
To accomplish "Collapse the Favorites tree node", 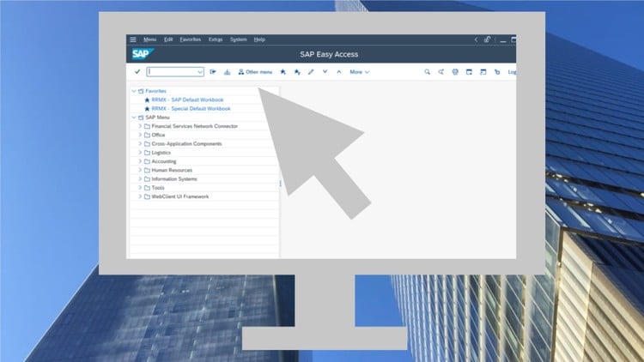I will click(x=133, y=91).
